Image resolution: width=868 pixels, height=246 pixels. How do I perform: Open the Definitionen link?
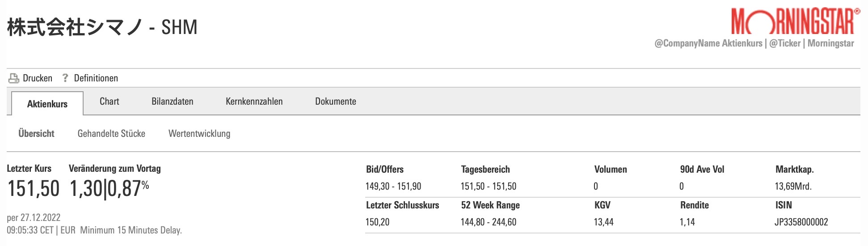point(96,78)
